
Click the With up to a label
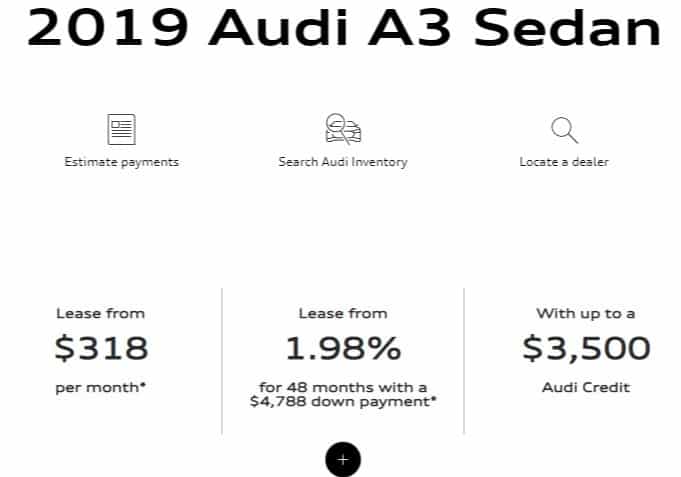tap(586, 314)
